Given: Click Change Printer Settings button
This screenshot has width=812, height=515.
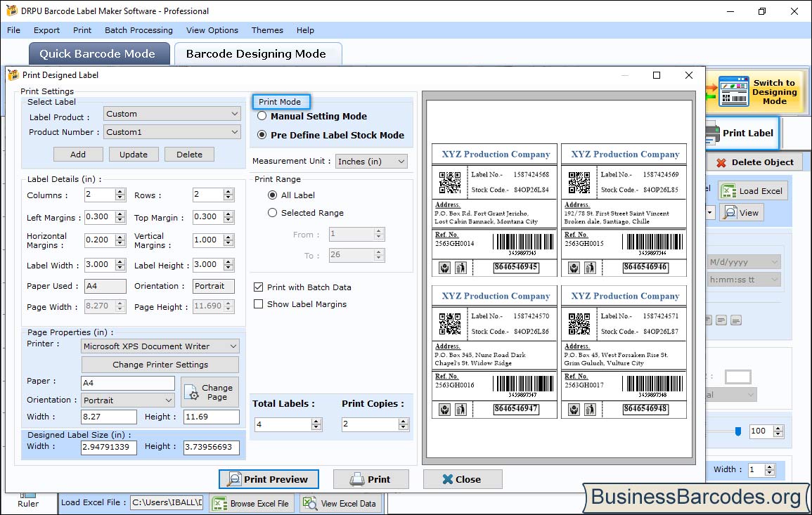Looking at the screenshot, I should (x=160, y=365).
